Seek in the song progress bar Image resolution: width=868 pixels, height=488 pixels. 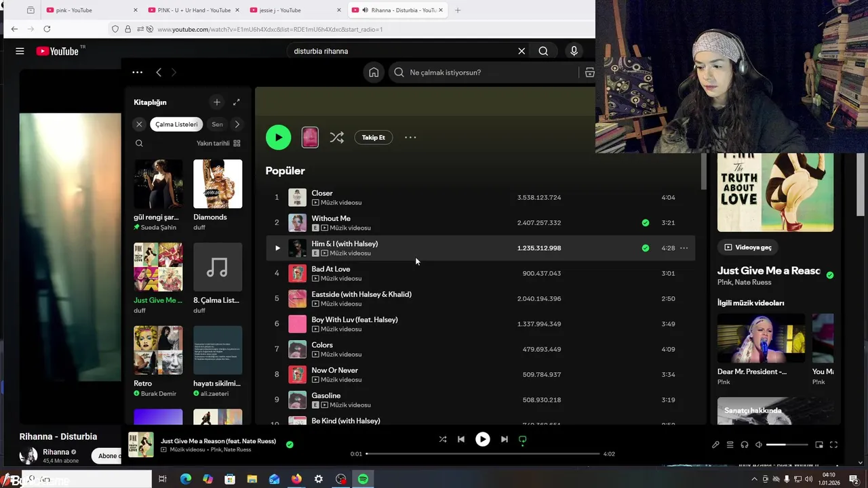(483, 453)
